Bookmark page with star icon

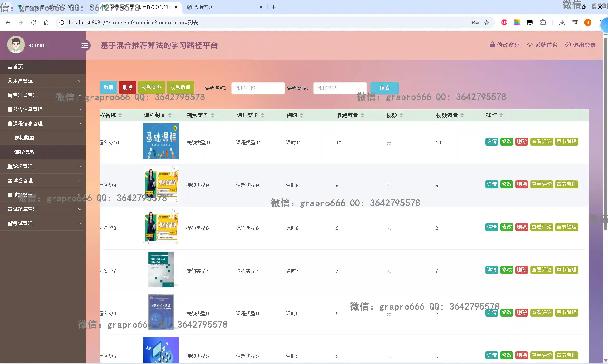click(487, 23)
